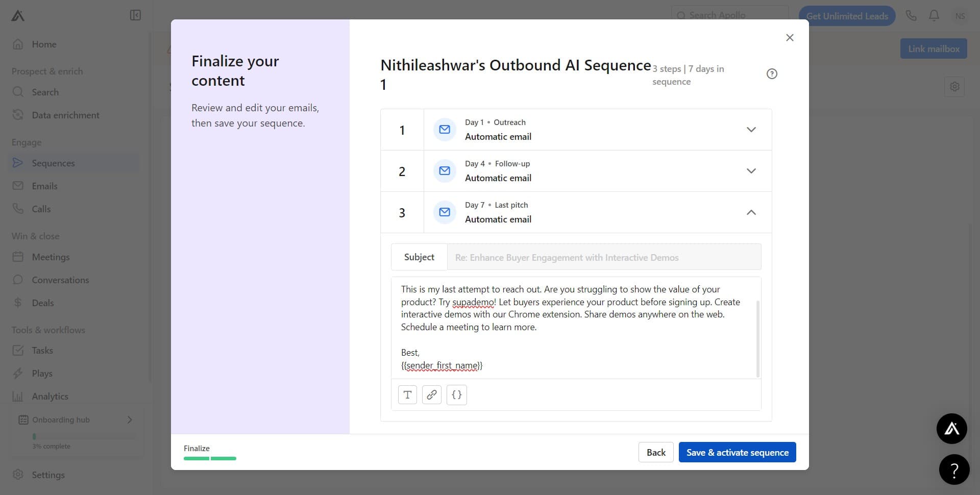
Task: Click Save & activate sequence button
Action: point(737,452)
